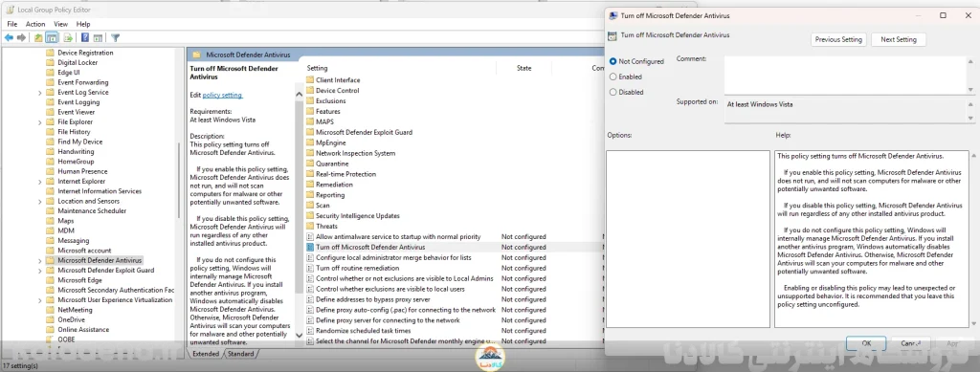Viewport: 980px width, 372px height.
Task: Click the Real-time Protection folder icon
Action: 309,174
